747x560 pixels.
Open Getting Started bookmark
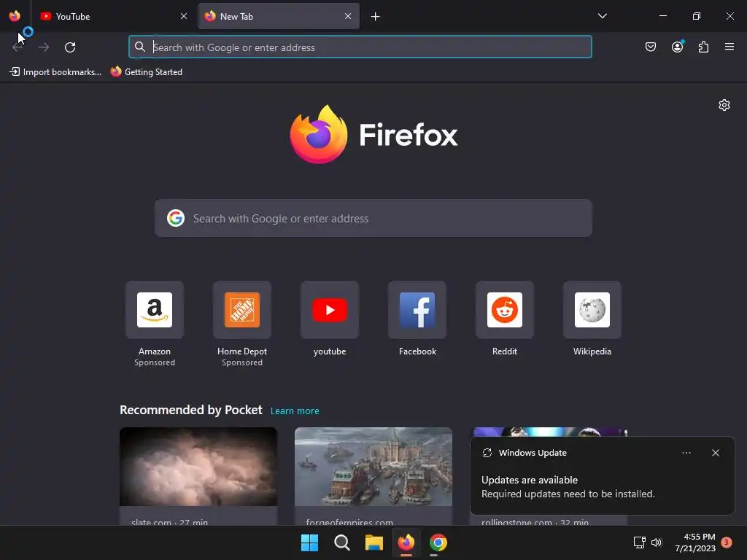(146, 72)
